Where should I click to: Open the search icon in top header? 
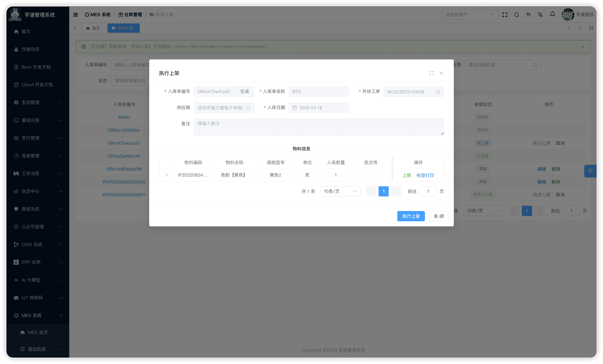[x=516, y=15]
